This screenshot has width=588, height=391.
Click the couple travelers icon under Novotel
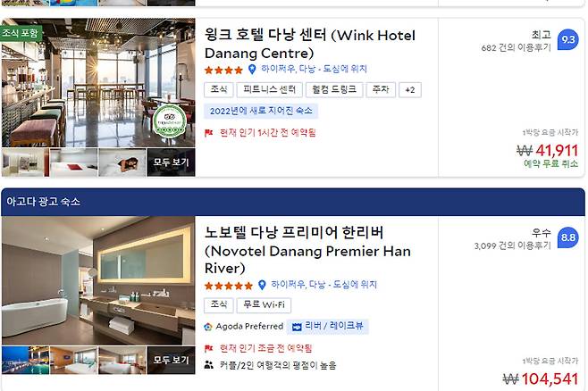click(x=209, y=365)
